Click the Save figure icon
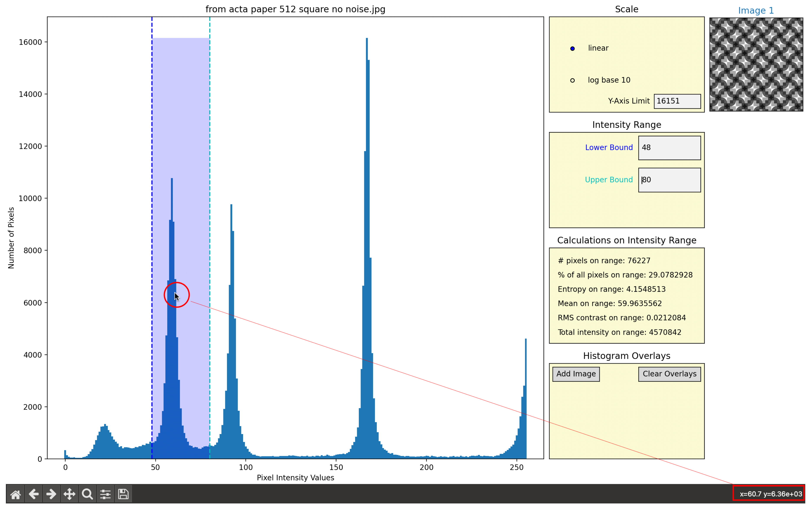The height and width of the screenshot is (508, 812). (123, 494)
